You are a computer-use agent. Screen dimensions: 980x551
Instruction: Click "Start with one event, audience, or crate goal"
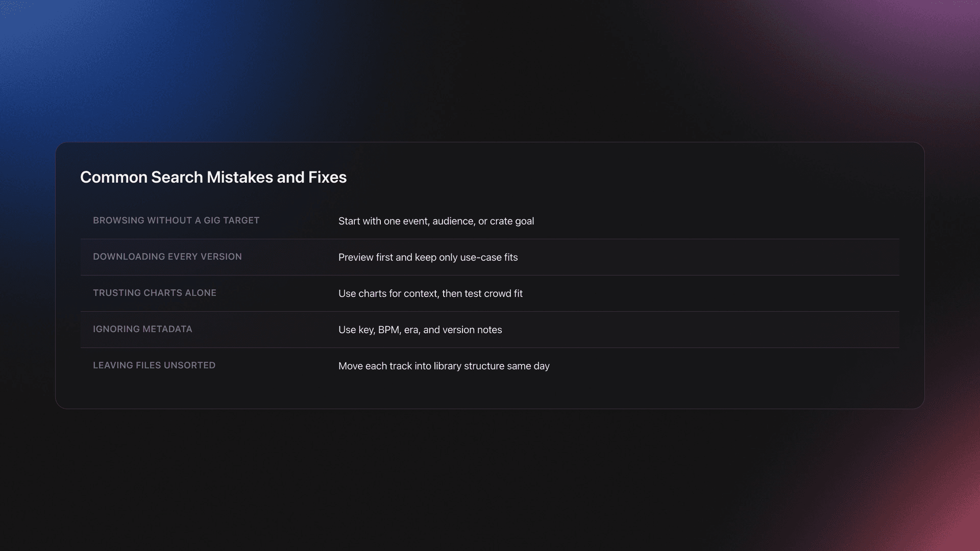pyautogui.click(x=436, y=221)
